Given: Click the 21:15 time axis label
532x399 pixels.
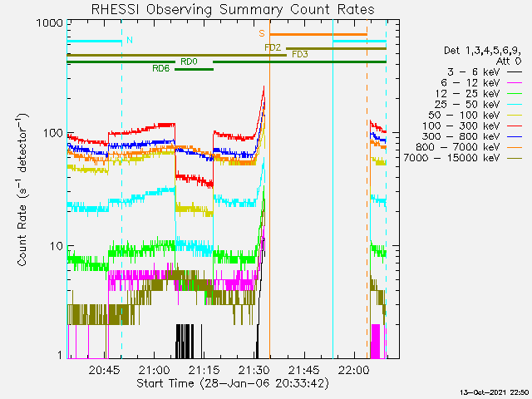Looking at the screenshot, I should [x=204, y=370].
